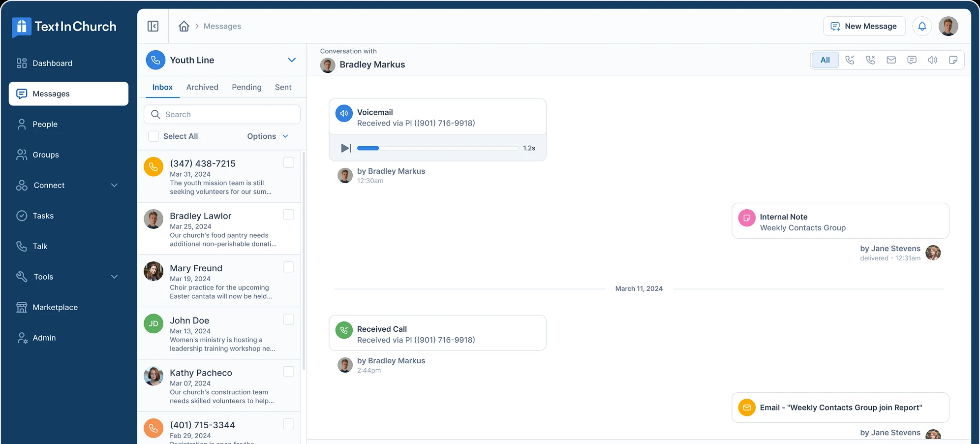Navigate to the People section
The width and height of the screenshot is (980, 444).
44,124
